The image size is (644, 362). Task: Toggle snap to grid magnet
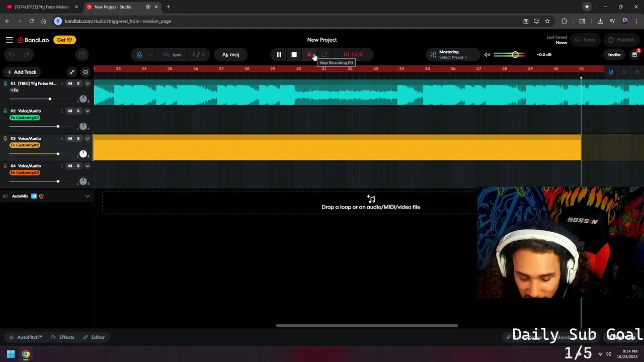(611, 72)
